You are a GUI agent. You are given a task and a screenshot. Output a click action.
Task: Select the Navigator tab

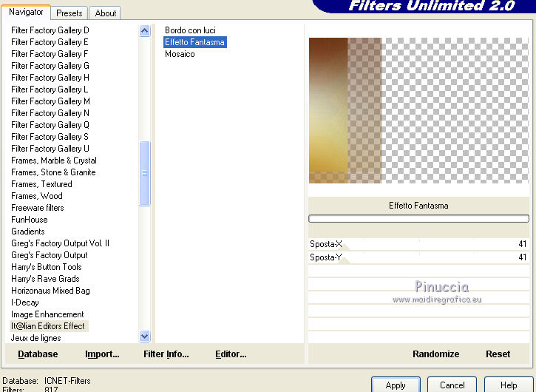26,12
